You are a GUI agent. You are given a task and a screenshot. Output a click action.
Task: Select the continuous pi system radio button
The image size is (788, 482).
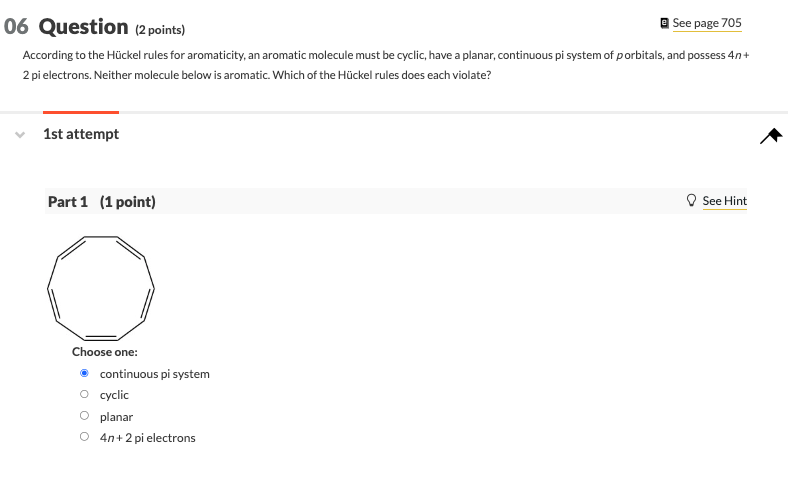84,373
